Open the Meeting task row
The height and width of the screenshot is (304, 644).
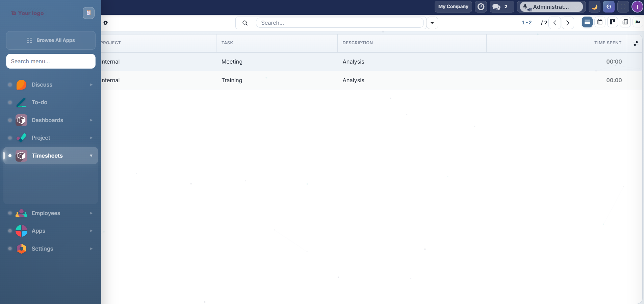pyautogui.click(x=371, y=62)
